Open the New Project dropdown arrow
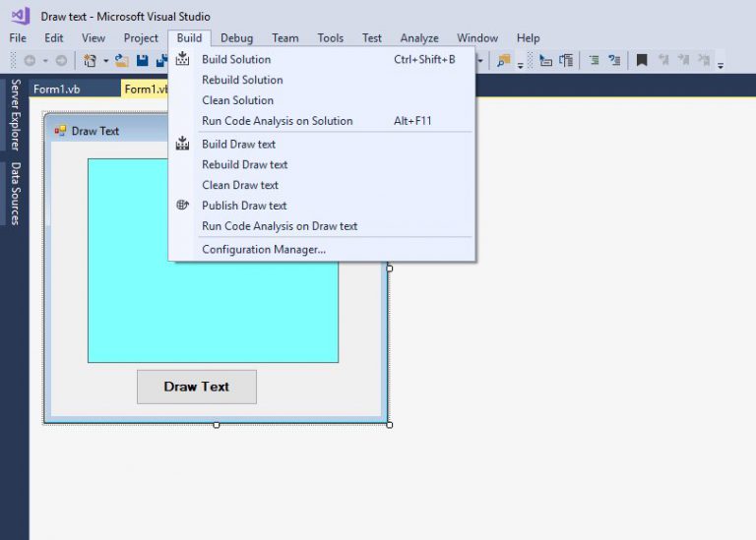Screen dimensions: 756x540 [105, 61]
